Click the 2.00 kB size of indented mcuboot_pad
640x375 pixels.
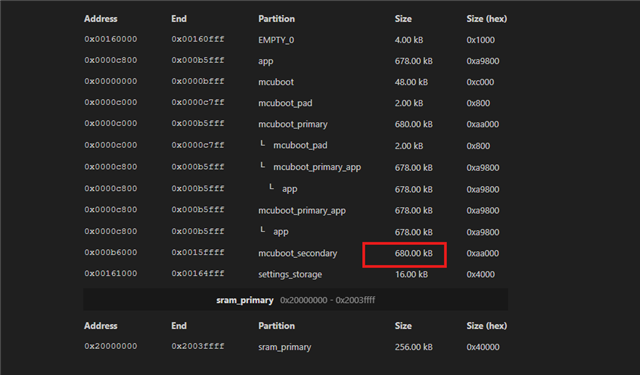point(409,146)
